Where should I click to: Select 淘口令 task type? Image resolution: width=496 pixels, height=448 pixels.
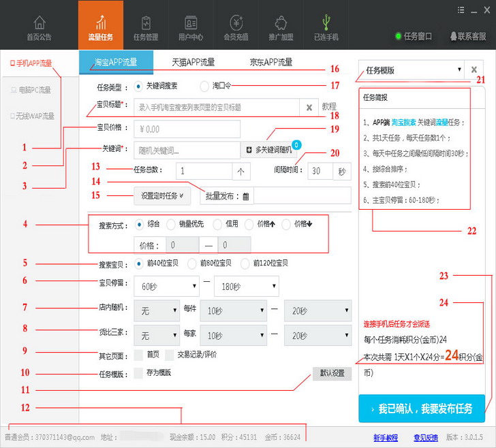[x=204, y=86]
